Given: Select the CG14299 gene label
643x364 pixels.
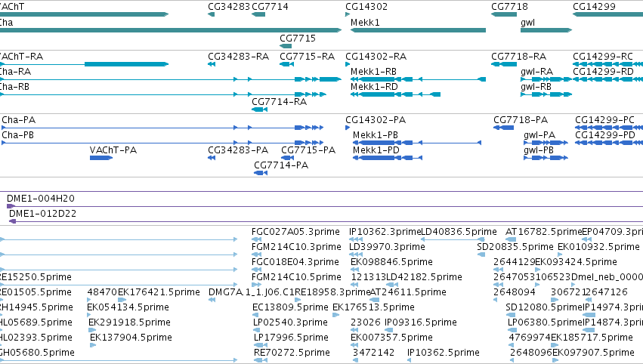Looking at the screenshot, I should (x=594, y=7).
